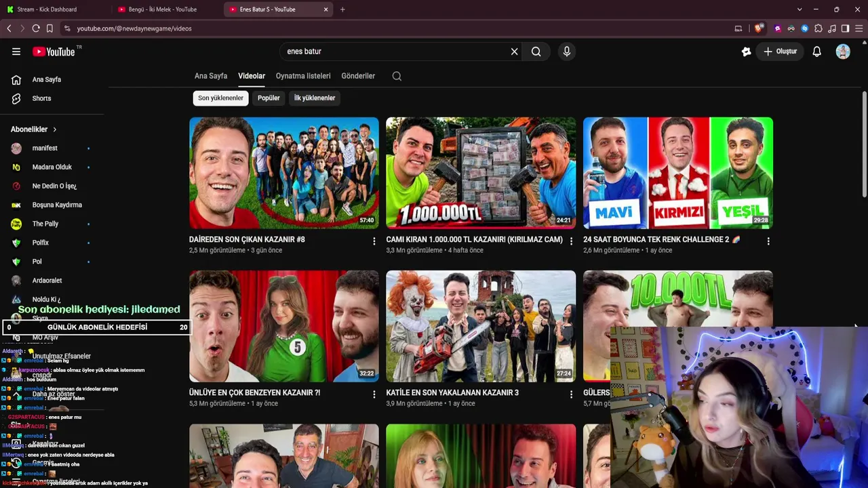868x488 pixels.
Task: Clear the 'enes batur' search text
Action: tap(514, 52)
